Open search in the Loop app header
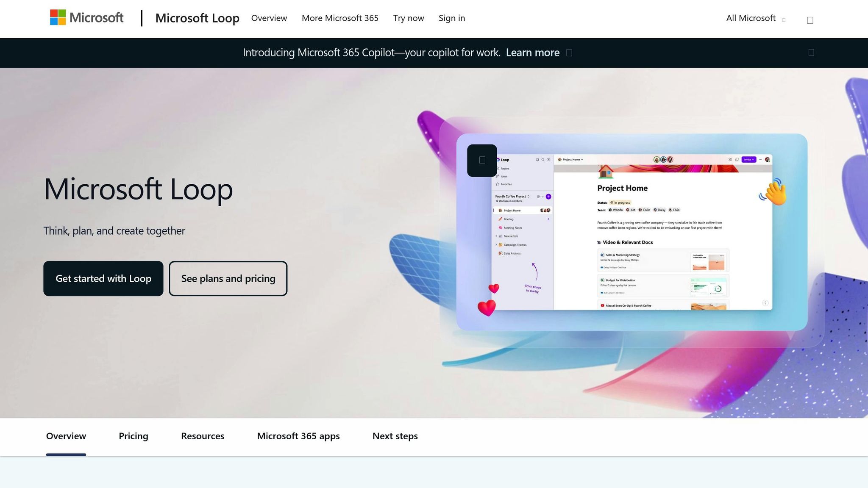The image size is (868, 488). tap(543, 160)
